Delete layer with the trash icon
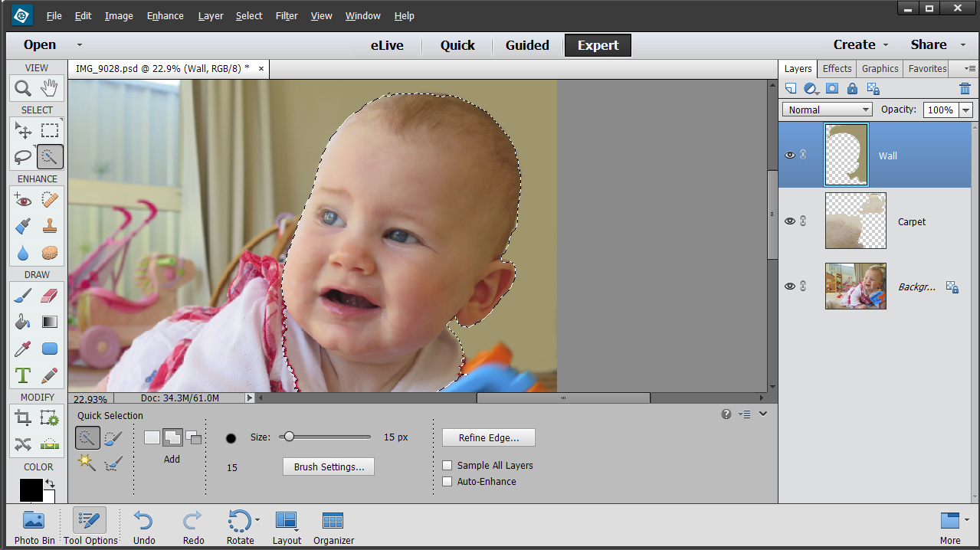Screen dimensions: 980x550 [965, 89]
